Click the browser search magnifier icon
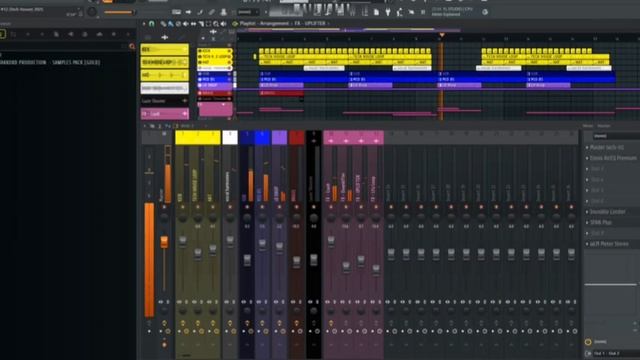This screenshot has width=640, height=360. tap(132, 47)
